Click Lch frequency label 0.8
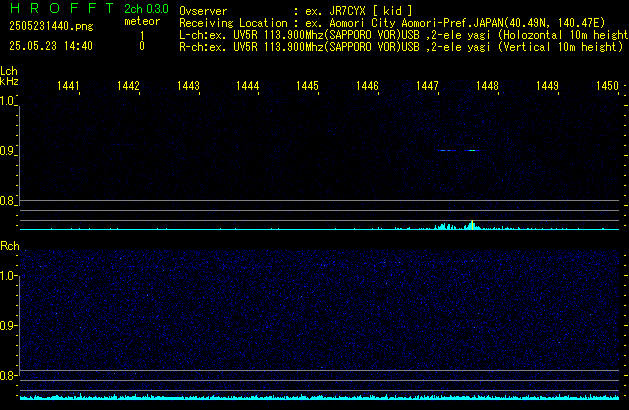This screenshot has width=629, height=410. point(7,201)
